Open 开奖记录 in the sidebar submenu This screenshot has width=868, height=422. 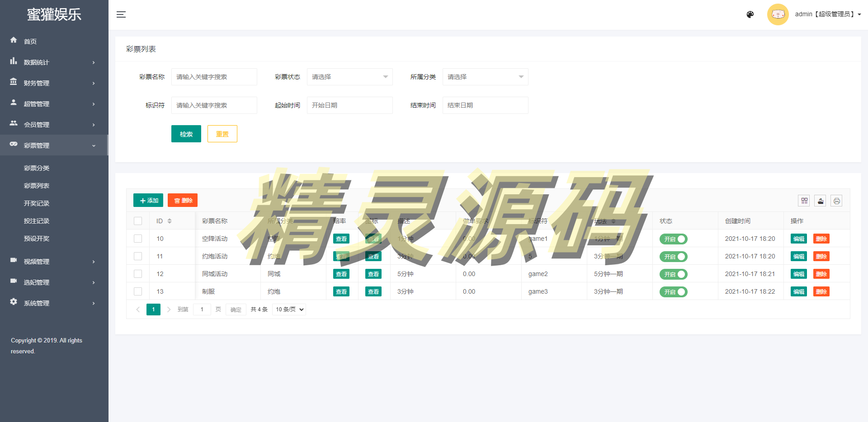37,203
